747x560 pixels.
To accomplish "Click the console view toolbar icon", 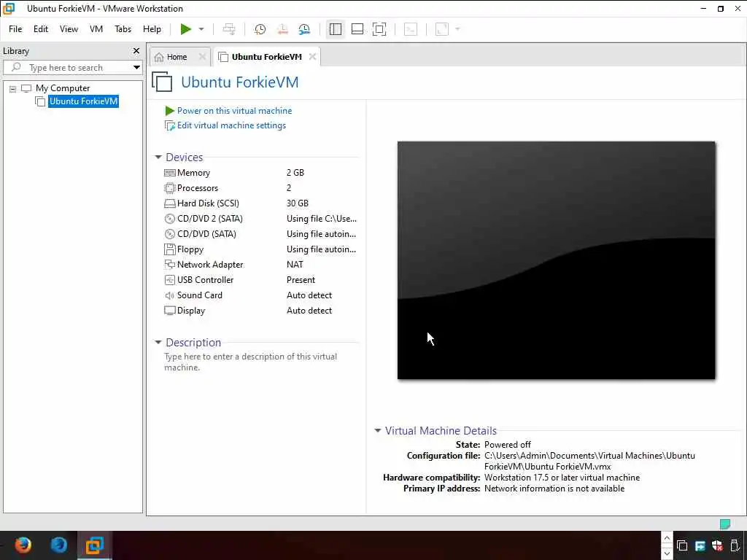I will point(411,29).
